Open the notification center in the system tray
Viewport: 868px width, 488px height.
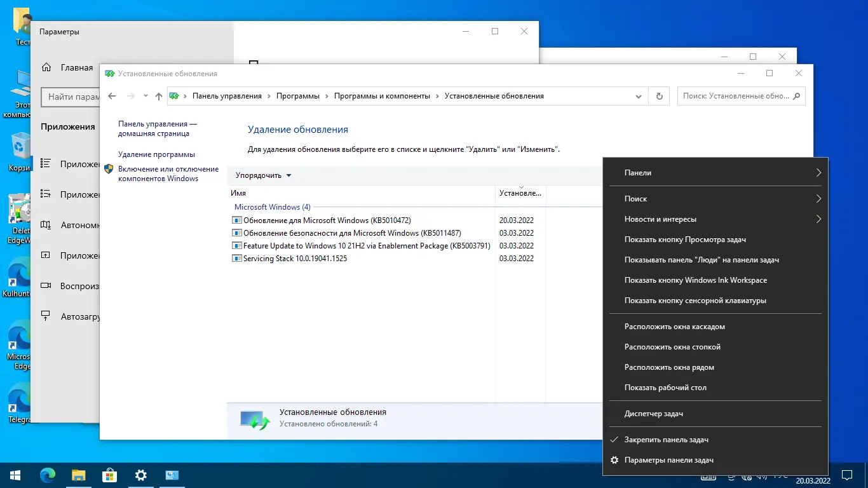[846, 475]
